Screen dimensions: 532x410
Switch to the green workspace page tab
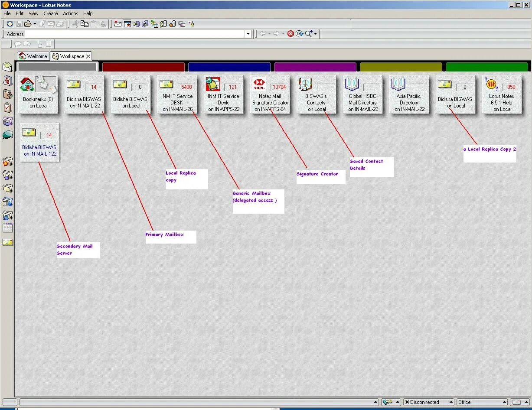pos(487,67)
